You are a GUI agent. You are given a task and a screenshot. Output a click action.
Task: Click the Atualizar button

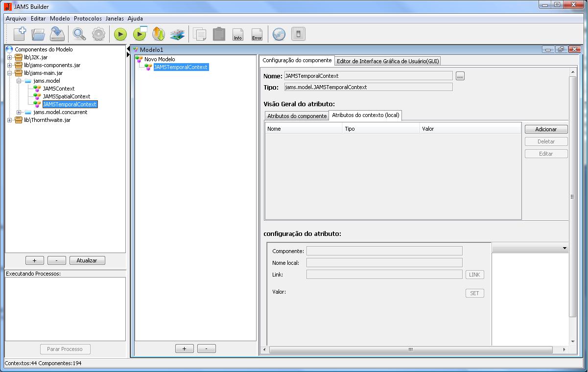coord(87,260)
